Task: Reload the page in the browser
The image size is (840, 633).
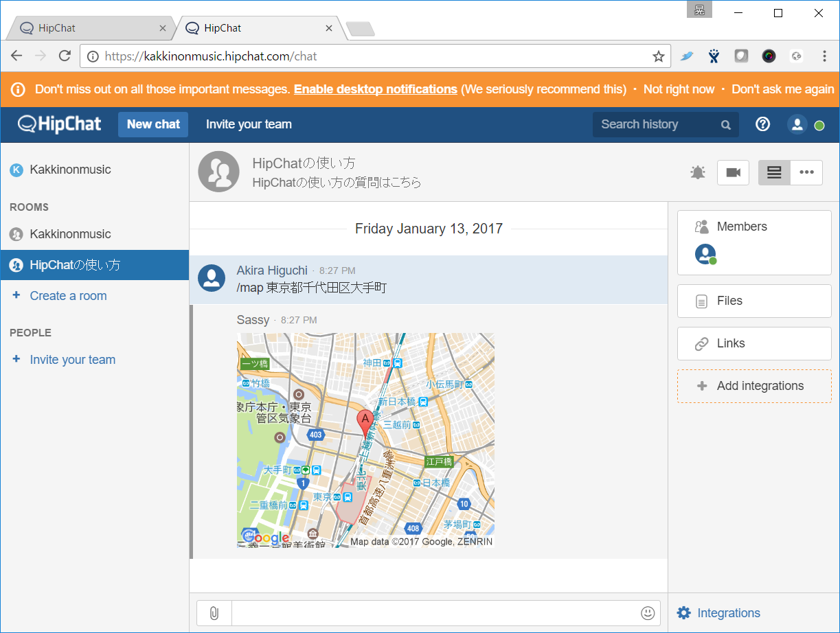Action: (x=65, y=56)
